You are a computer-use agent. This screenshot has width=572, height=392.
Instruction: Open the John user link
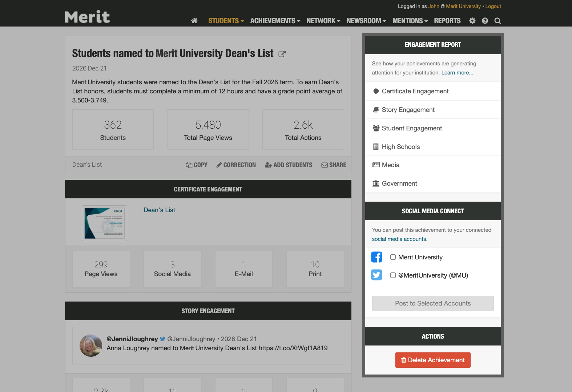tap(434, 6)
